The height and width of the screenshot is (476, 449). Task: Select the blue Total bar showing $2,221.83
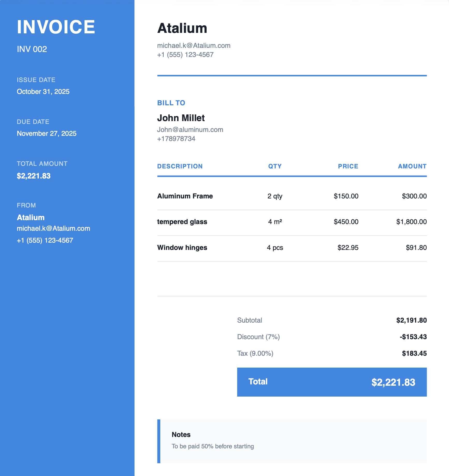332,382
